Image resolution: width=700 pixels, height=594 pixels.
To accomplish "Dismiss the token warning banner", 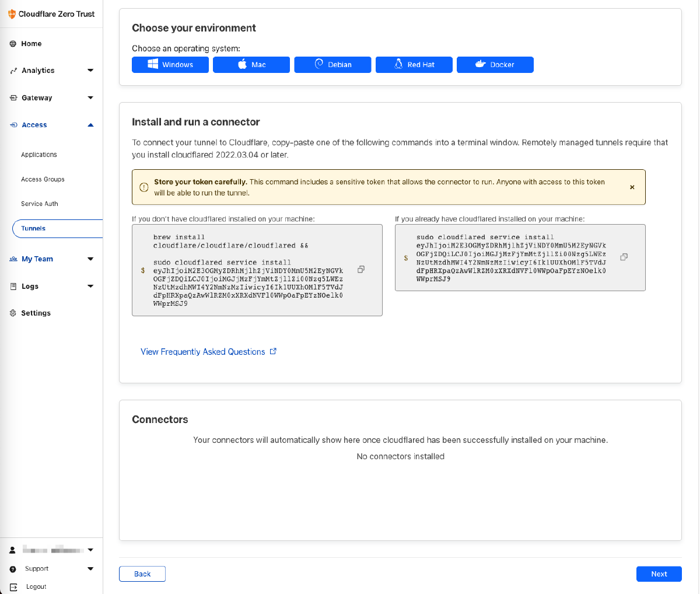I will pyautogui.click(x=632, y=187).
